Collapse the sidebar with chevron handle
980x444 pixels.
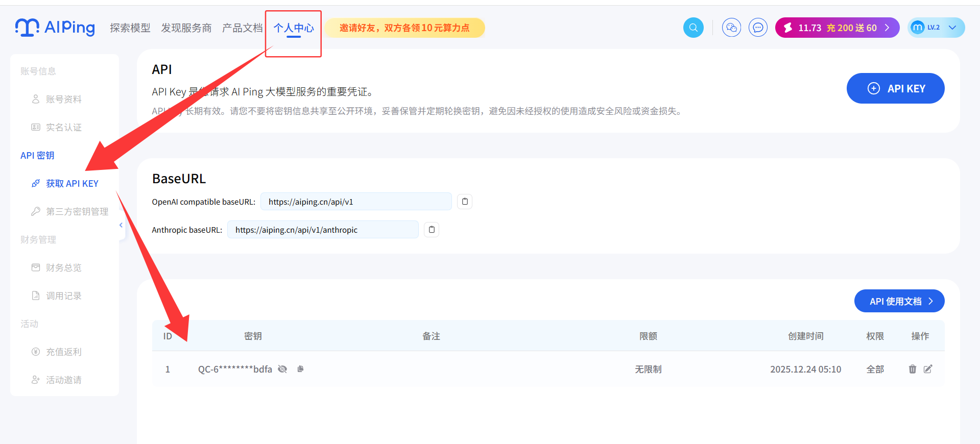coord(121,225)
